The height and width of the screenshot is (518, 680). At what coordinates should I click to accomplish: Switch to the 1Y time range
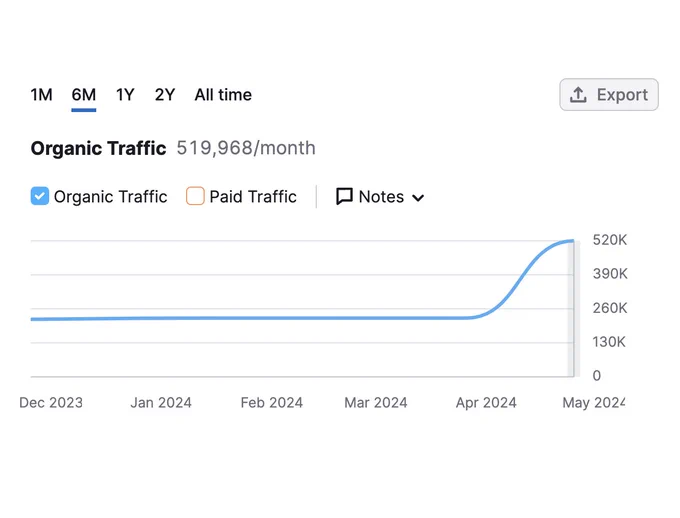pyautogui.click(x=125, y=95)
